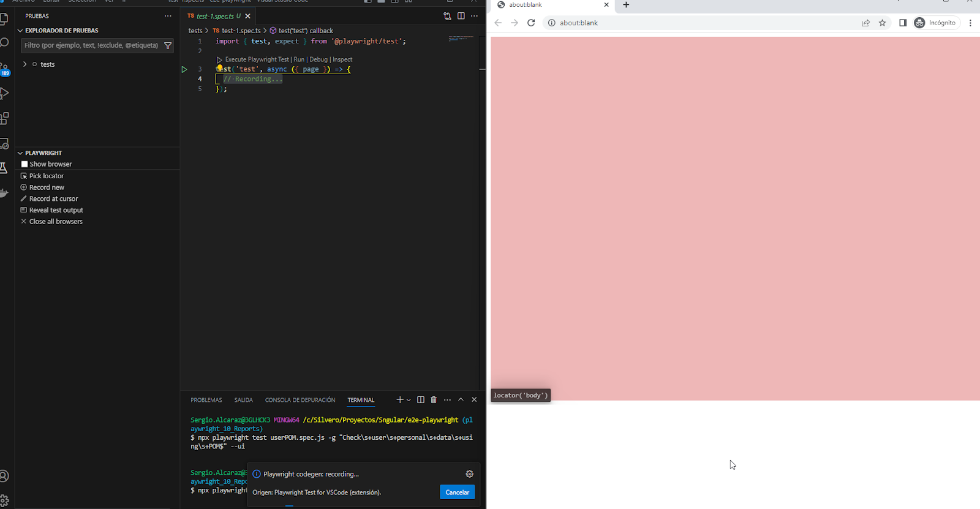Open the Docker view in activity bar
The image size is (980, 509).
[x=4, y=193]
